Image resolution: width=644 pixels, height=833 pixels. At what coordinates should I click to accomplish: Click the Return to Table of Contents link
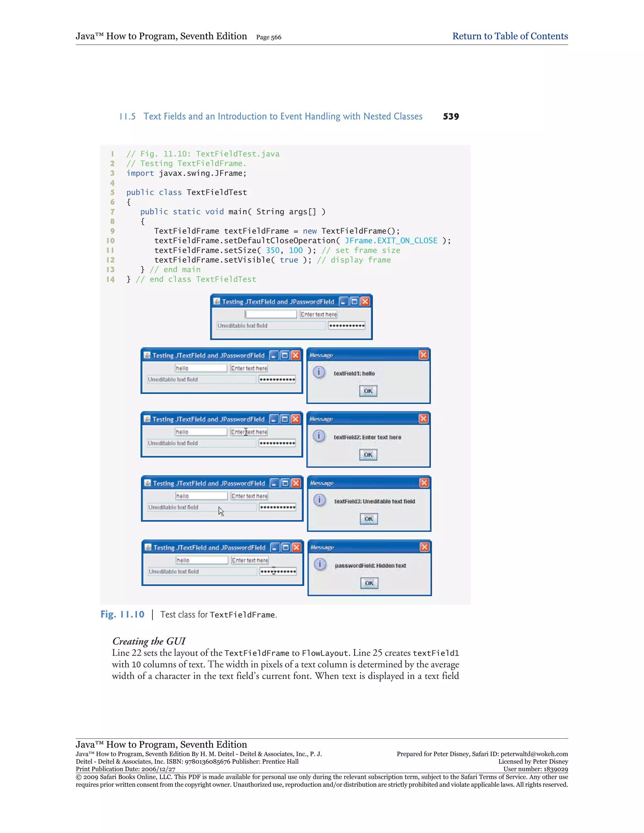click(510, 36)
